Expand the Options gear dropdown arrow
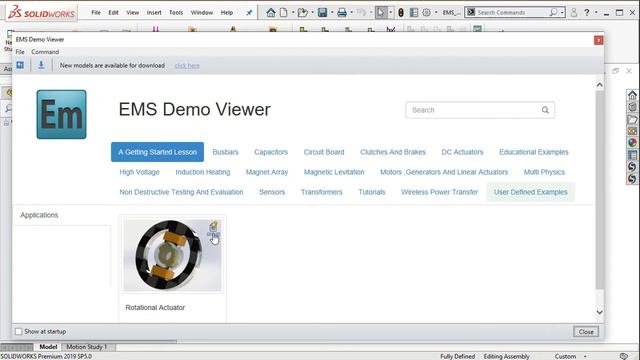The height and width of the screenshot is (360, 640). pos(436,13)
